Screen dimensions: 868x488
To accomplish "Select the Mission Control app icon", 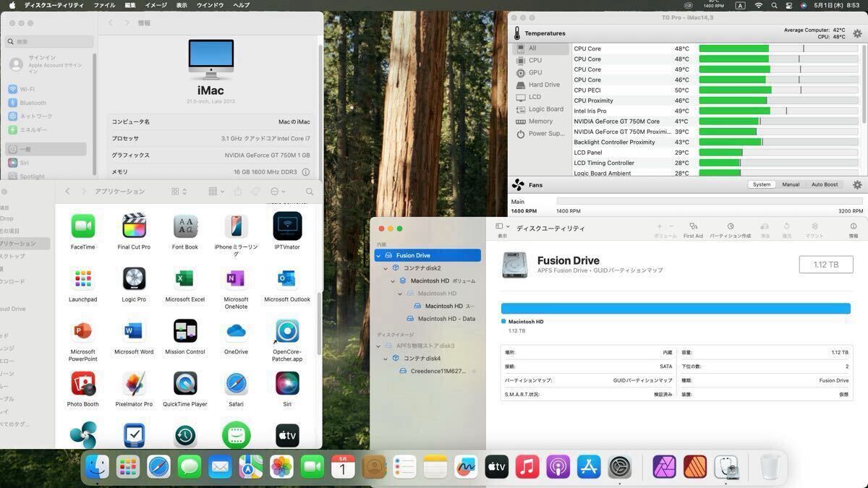I will [x=185, y=331].
